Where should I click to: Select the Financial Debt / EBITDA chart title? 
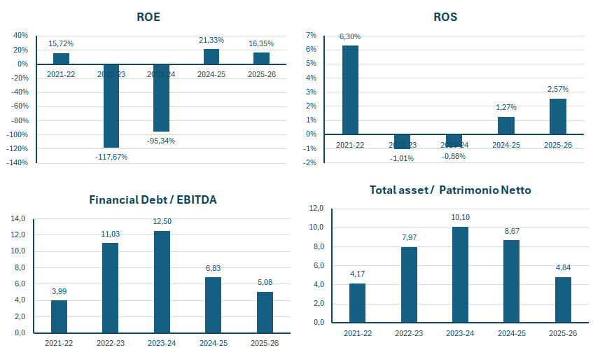(x=153, y=199)
